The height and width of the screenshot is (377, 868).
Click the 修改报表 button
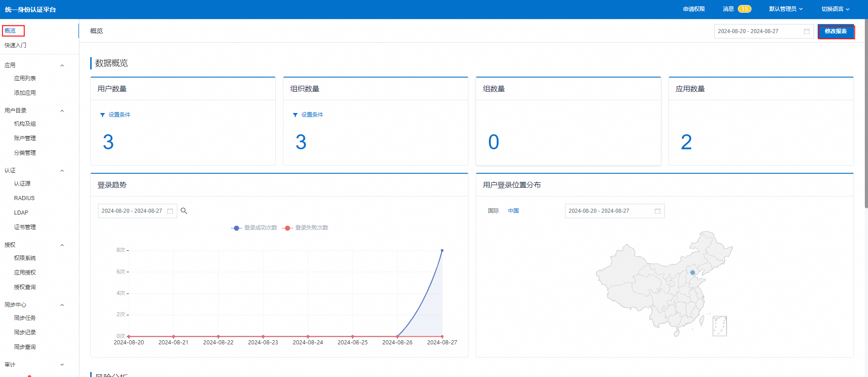pyautogui.click(x=836, y=31)
